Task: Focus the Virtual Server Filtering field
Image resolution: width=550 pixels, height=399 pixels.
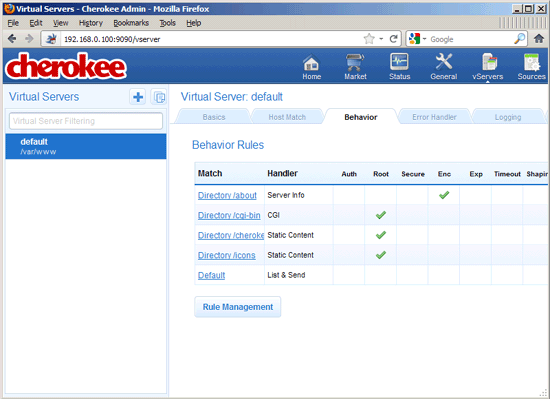Action: pos(86,121)
